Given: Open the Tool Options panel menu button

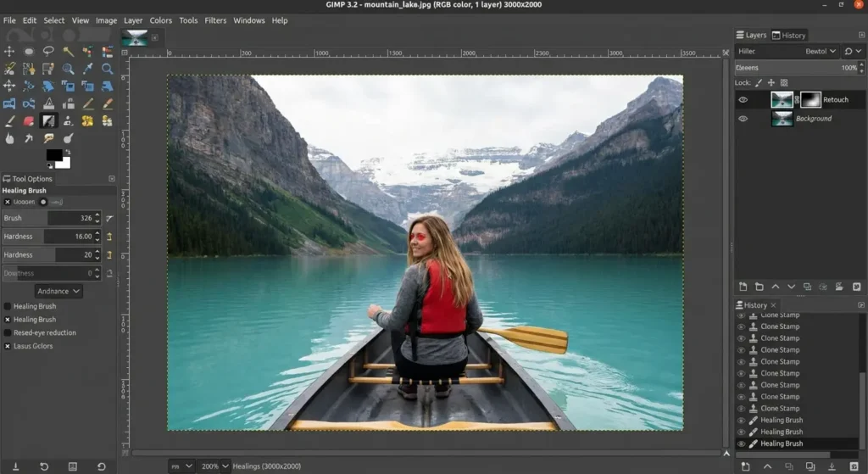Looking at the screenshot, I should click(x=112, y=179).
